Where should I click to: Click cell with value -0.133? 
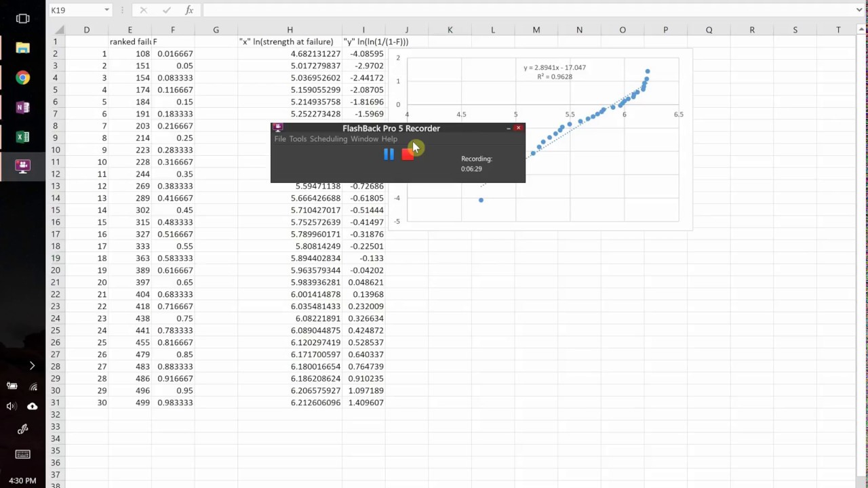click(363, 258)
